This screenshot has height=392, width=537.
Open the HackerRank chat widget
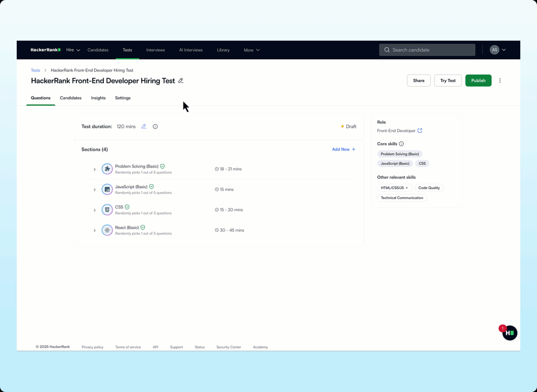[x=510, y=333]
